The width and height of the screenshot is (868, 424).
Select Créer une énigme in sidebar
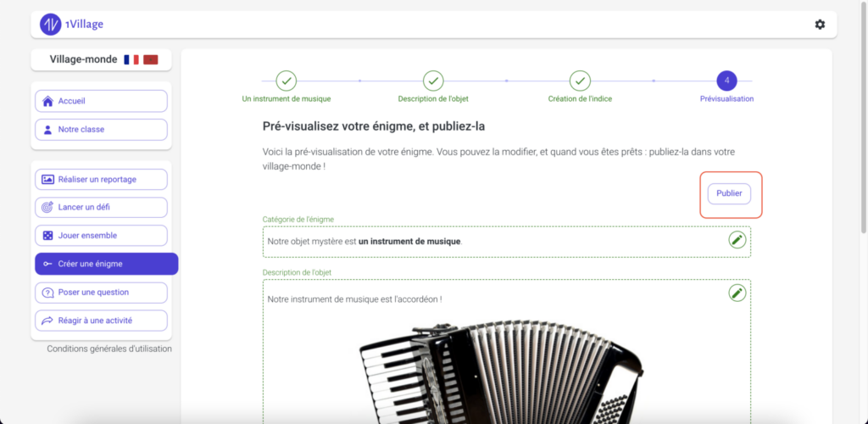pyautogui.click(x=106, y=264)
